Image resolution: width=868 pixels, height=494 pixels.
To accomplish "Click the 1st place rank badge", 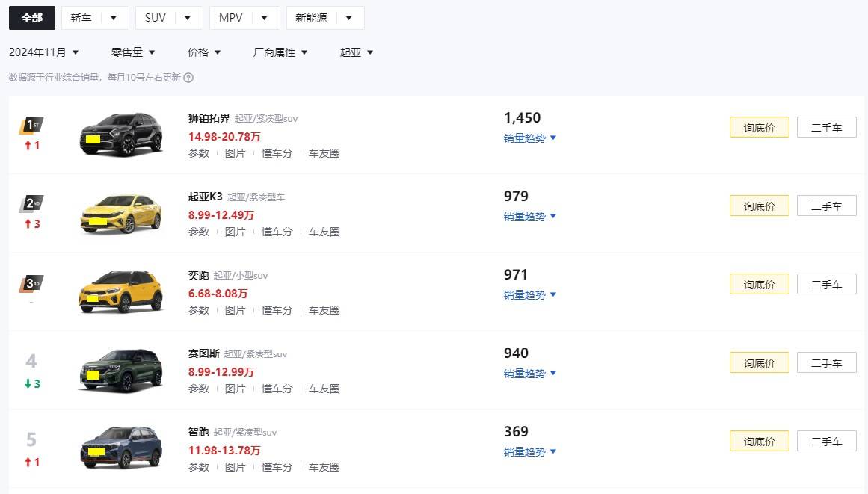I will pyautogui.click(x=31, y=125).
